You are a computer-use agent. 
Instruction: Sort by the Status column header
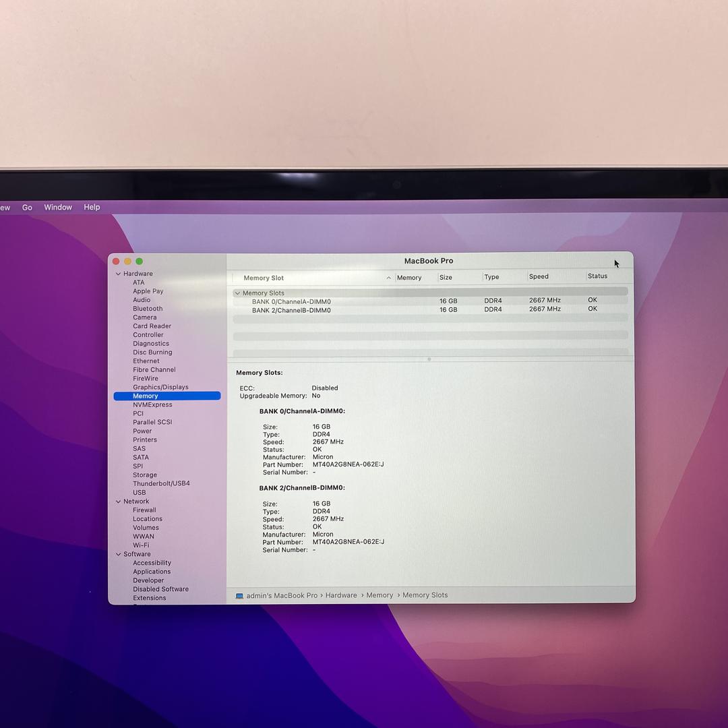tap(597, 276)
